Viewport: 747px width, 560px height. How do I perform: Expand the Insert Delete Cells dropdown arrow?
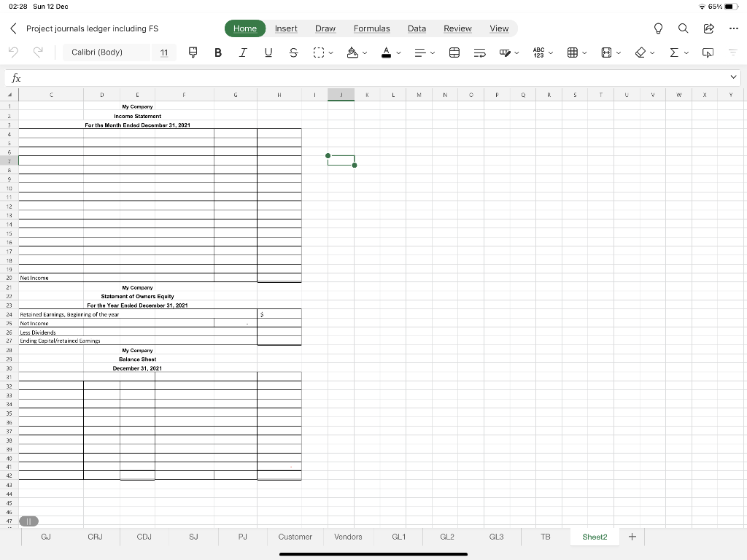584,52
